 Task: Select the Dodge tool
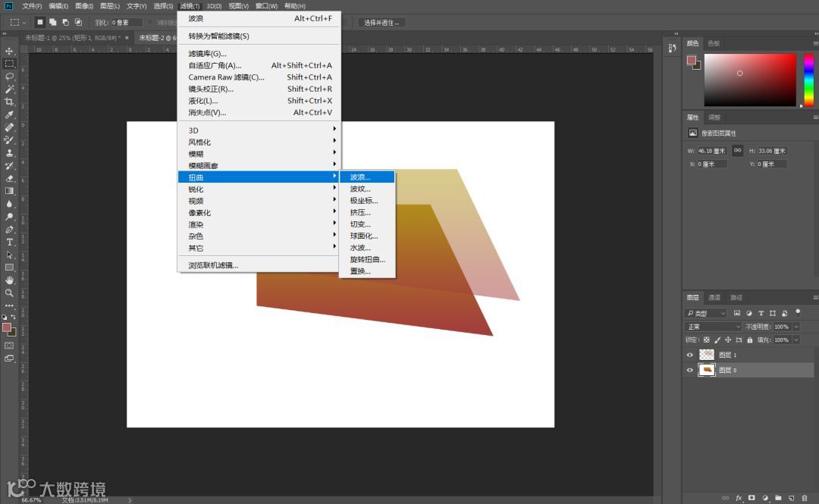[9, 216]
